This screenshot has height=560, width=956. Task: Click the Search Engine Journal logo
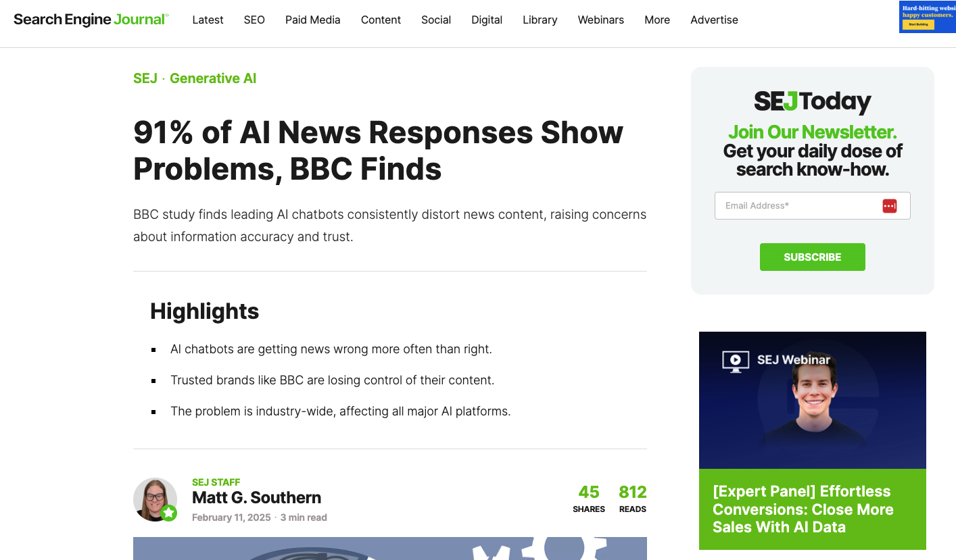pyautogui.click(x=91, y=19)
